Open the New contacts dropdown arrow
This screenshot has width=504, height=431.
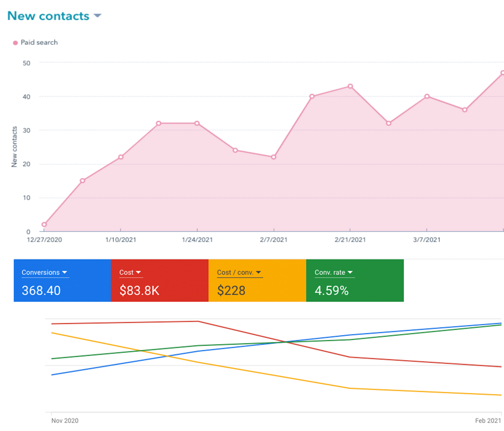point(97,16)
